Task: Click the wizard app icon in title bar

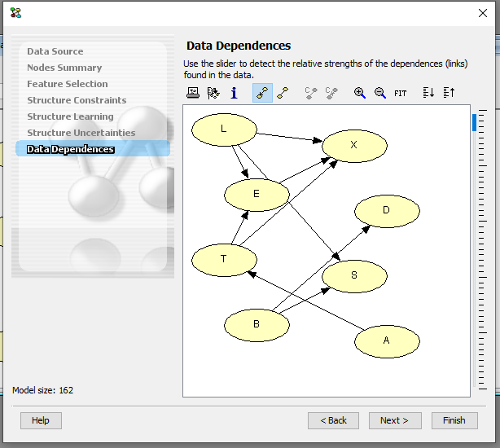Action: pos(15,13)
